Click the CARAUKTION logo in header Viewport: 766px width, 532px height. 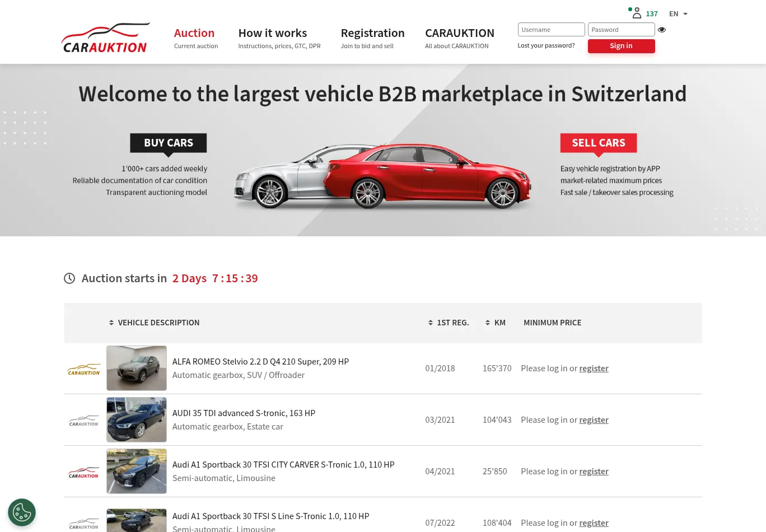tap(105, 38)
